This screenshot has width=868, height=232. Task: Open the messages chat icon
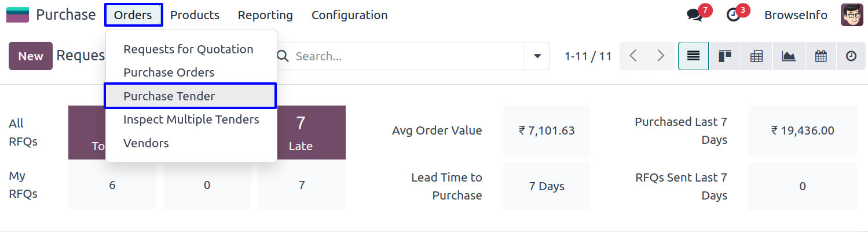[x=694, y=15]
